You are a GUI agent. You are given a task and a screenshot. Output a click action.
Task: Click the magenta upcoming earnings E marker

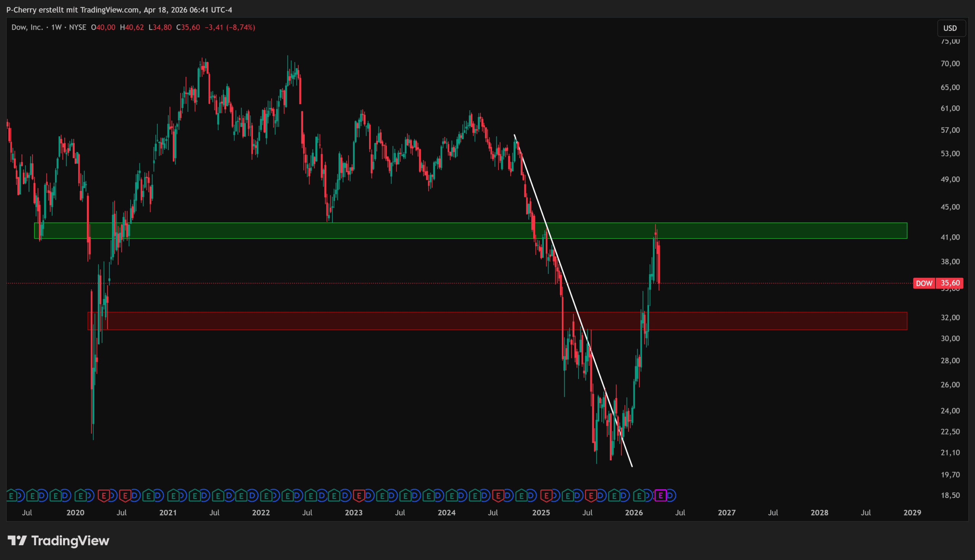(x=660, y=495)
